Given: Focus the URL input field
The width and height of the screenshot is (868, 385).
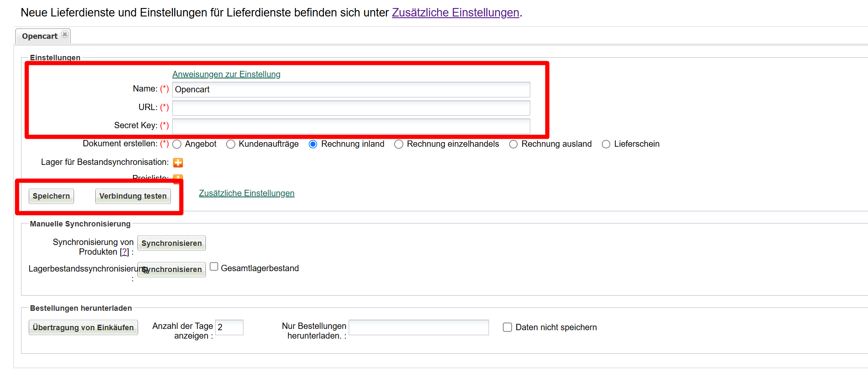Looking at the screenshot, I should (x=351, y=108).
